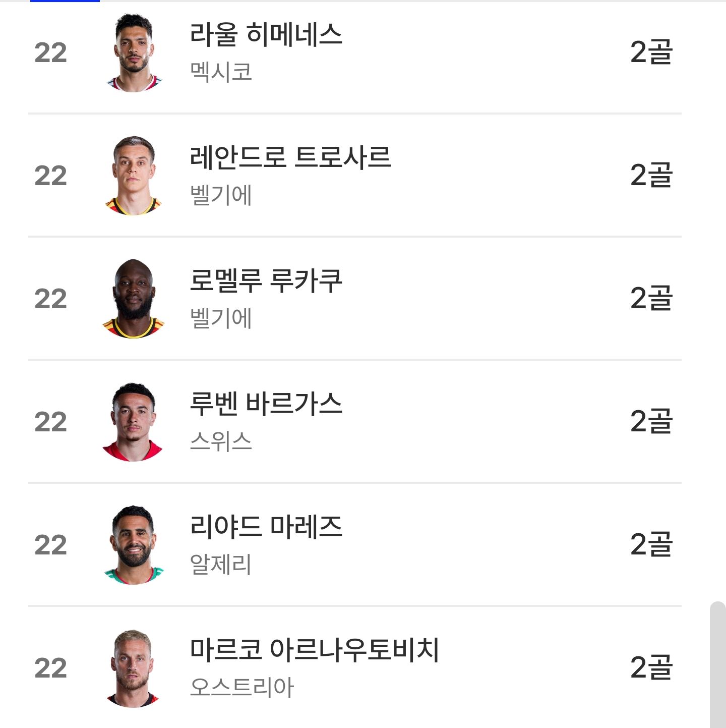Select the name 로멜루 루카쿠

266,281
